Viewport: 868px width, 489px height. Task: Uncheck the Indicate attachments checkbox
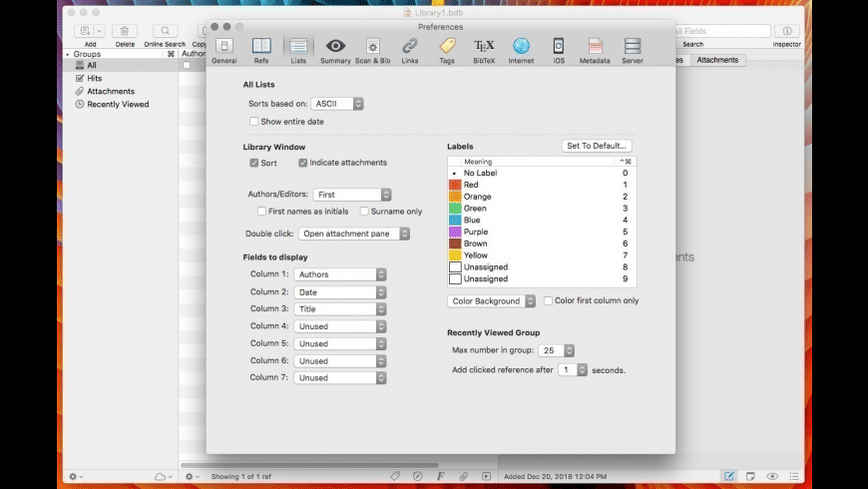tap(303, 163)
